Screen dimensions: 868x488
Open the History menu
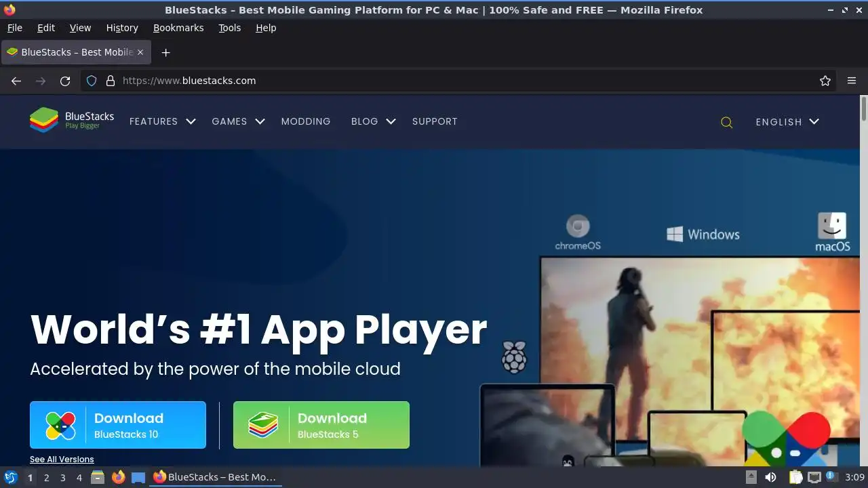click(122, 28)
